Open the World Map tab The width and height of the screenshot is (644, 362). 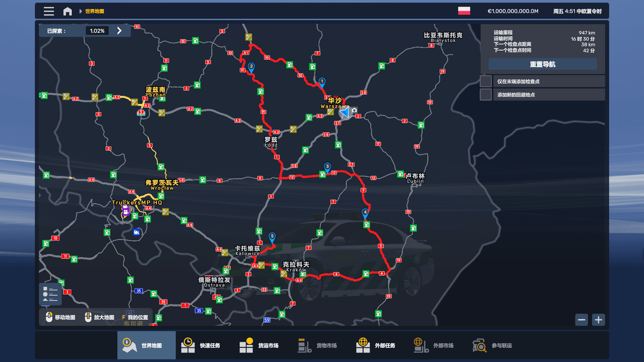point(146,345)
